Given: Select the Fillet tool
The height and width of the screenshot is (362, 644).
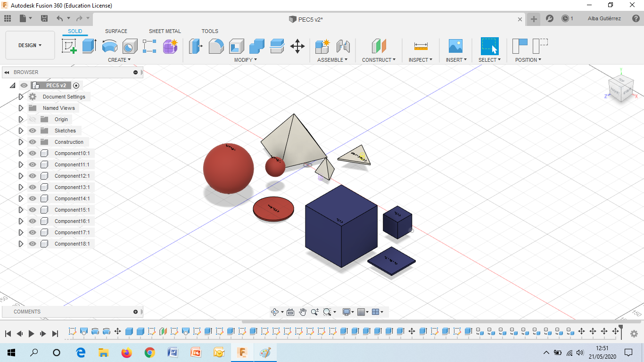Looking at the screenshot, I should click(216, 46).
